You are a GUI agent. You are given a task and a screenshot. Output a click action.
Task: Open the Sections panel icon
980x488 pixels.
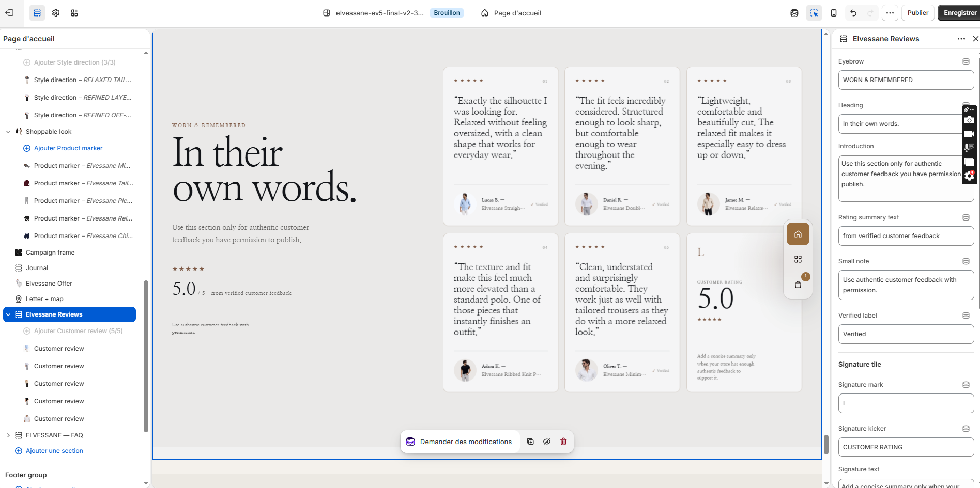[37, 13]
